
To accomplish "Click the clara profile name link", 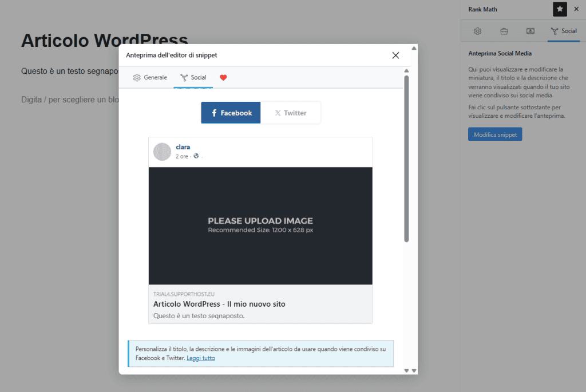I will point(183,147).
